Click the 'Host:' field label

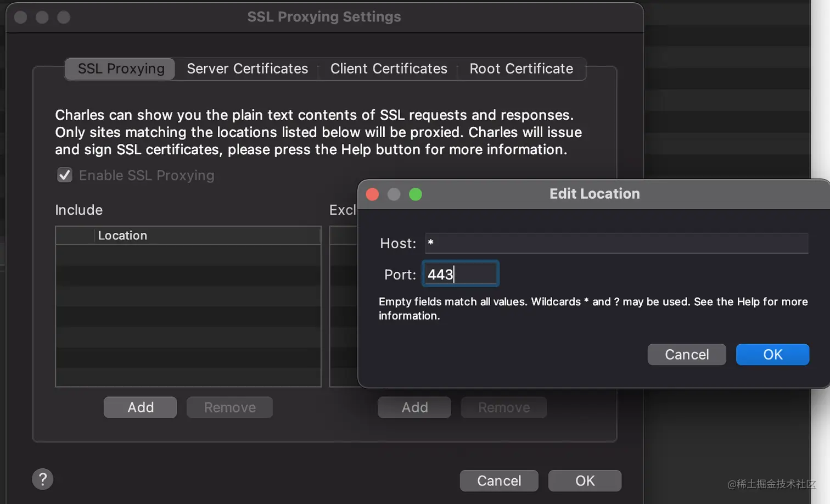tap(398, 243)
